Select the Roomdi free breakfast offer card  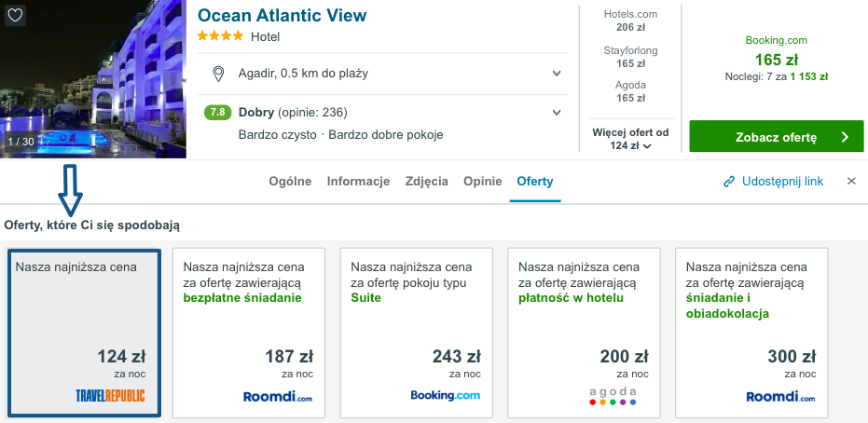click(x=249, y=332)
